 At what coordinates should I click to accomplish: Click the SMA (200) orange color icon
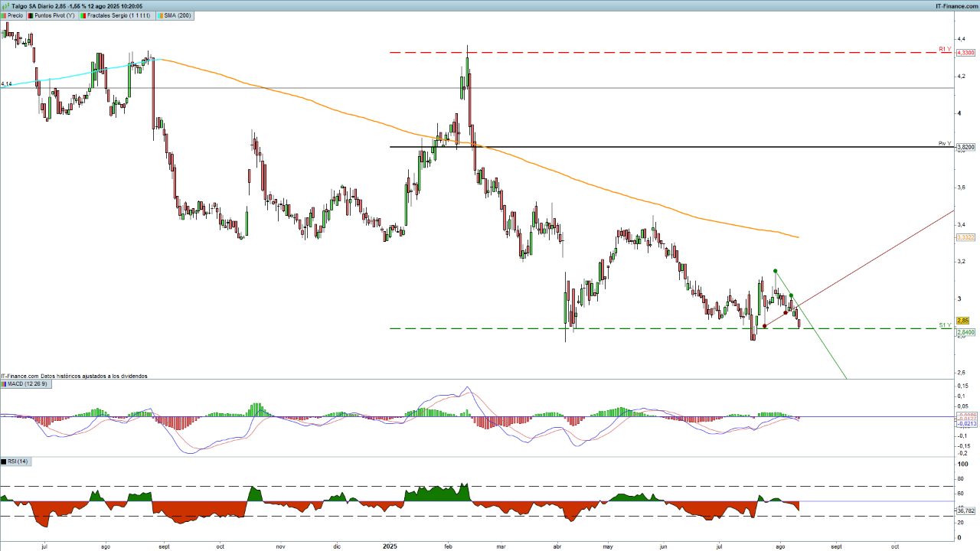click(159, 15)
